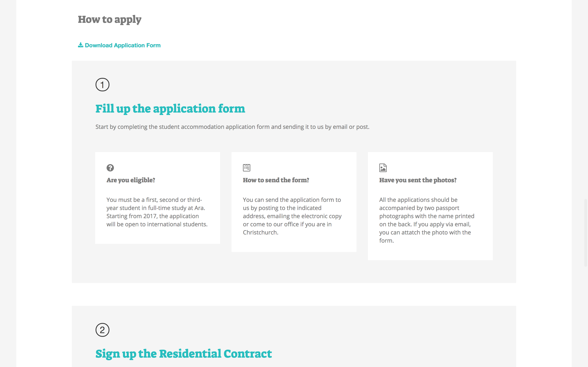Click the circled number 1 step icon
Viewport: 588px width, 367px height.
click(x=102, y=85)
